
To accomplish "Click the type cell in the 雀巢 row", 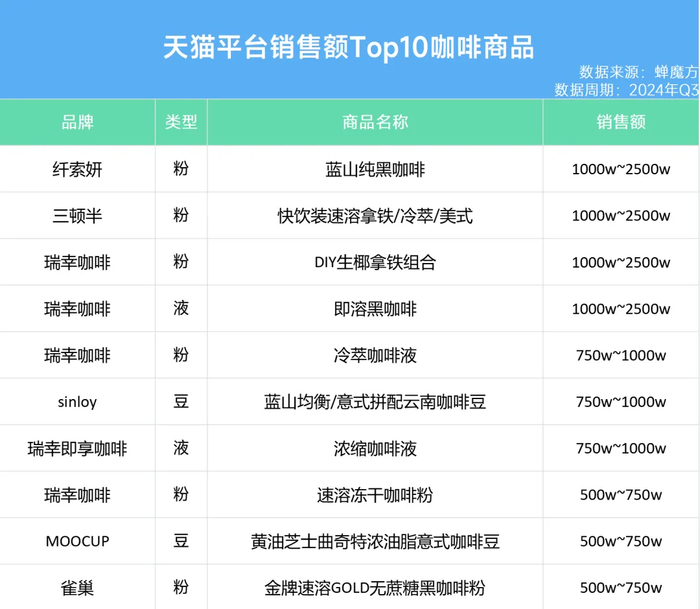I will coord(181,588).
